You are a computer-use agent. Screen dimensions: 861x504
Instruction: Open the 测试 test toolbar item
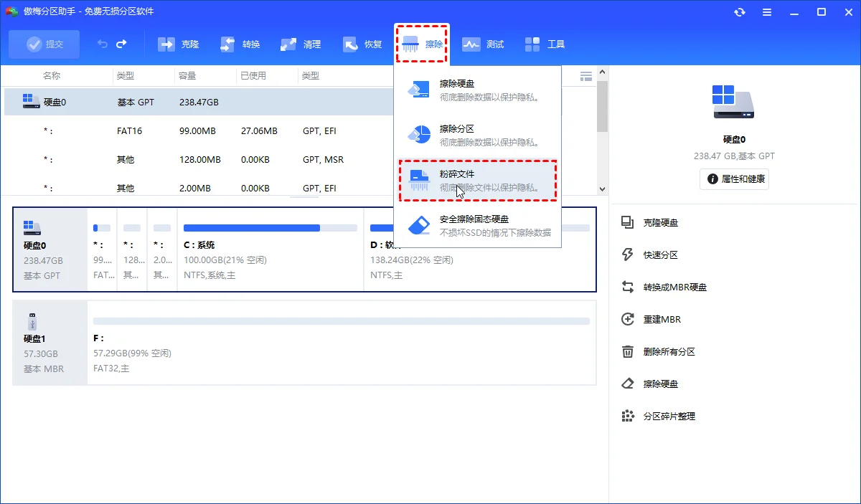(x=483, y=44)
